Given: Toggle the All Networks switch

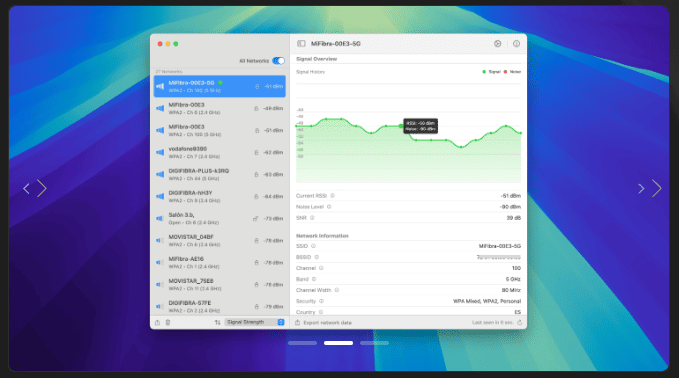Looking at the screenshot, I should (x=278, y=61).
